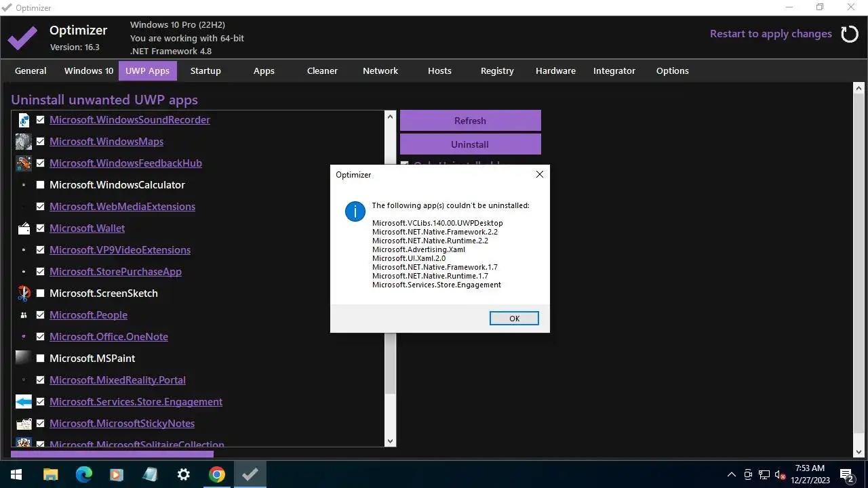Click the Microsoft.VP9VideoExtensions link
The height and width of the screenshot is (488, 868).
[120, 250]
